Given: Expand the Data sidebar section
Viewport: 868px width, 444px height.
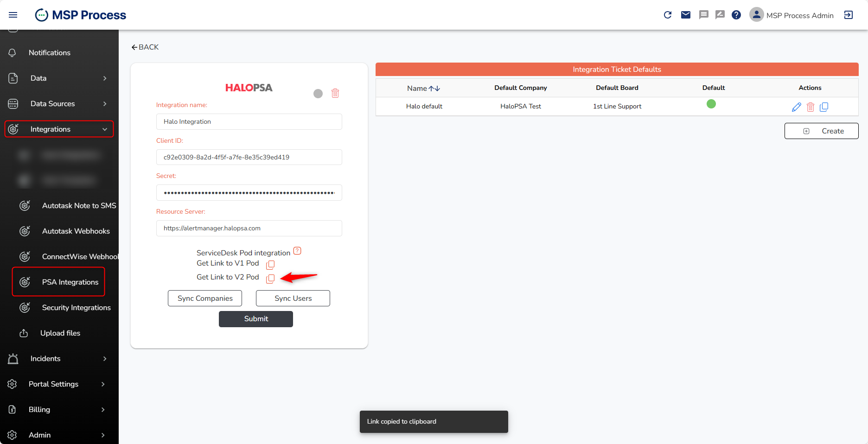Looking at the screenshot, I should 59,78.
